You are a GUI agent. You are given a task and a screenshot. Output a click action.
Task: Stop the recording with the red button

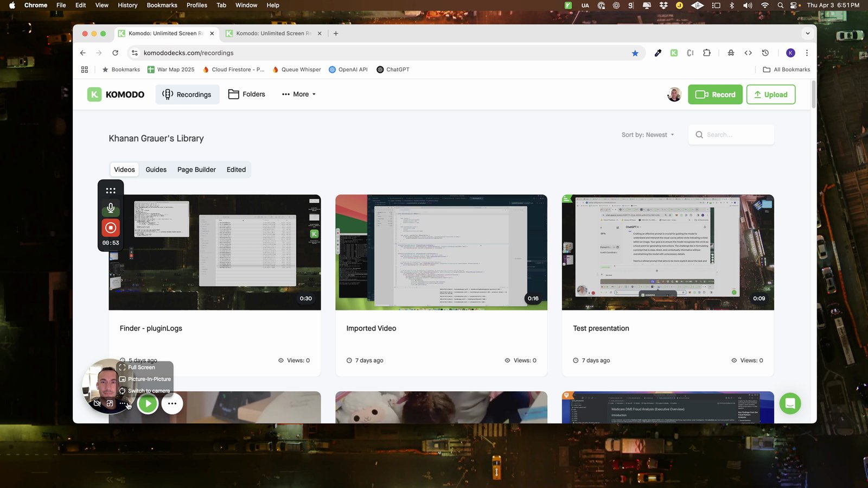(111, 228)
